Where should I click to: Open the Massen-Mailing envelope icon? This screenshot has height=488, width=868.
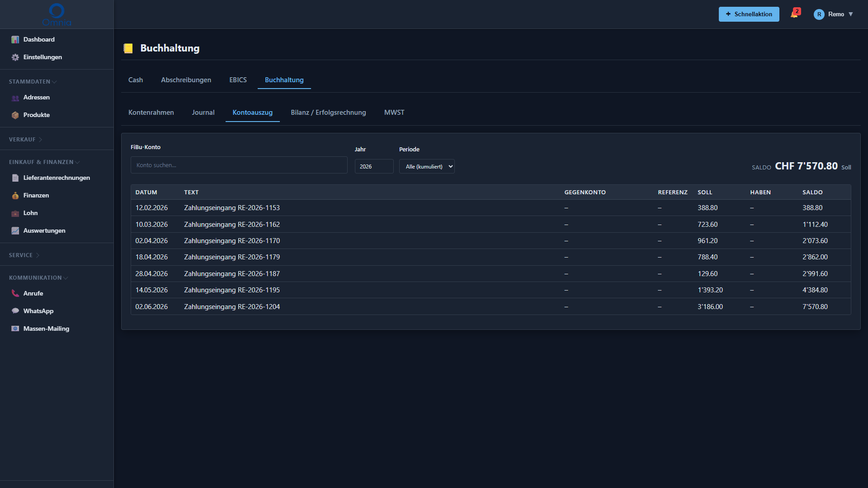[x=15, y=329]
